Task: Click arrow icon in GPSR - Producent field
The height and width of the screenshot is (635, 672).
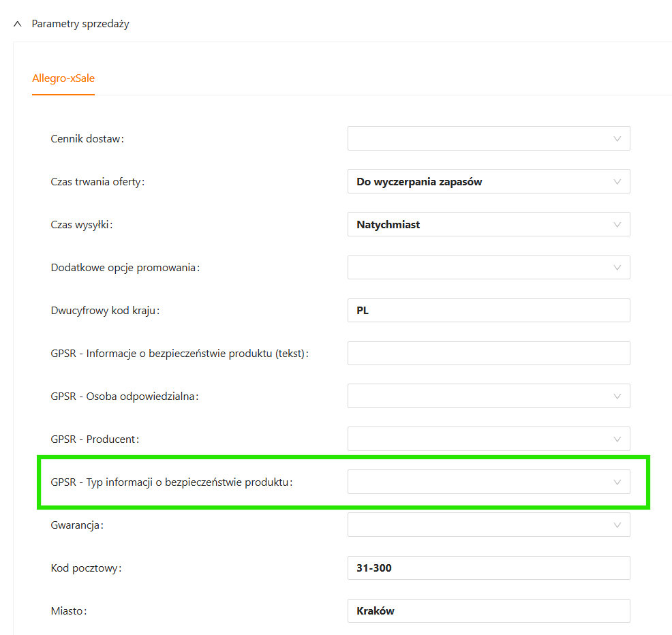Action: [617, 439]
